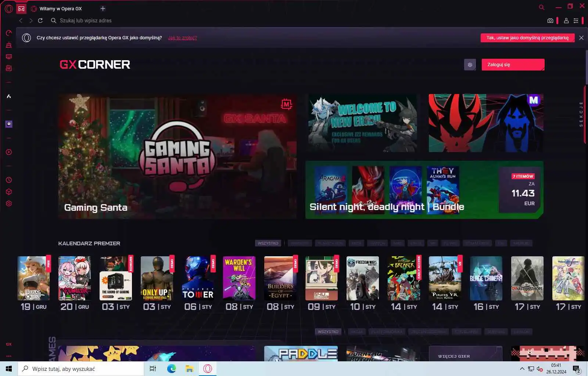Open the 'Burning Motor' game thumbnail
Viewport: 588px width, 376px height.
click(383, 354)
